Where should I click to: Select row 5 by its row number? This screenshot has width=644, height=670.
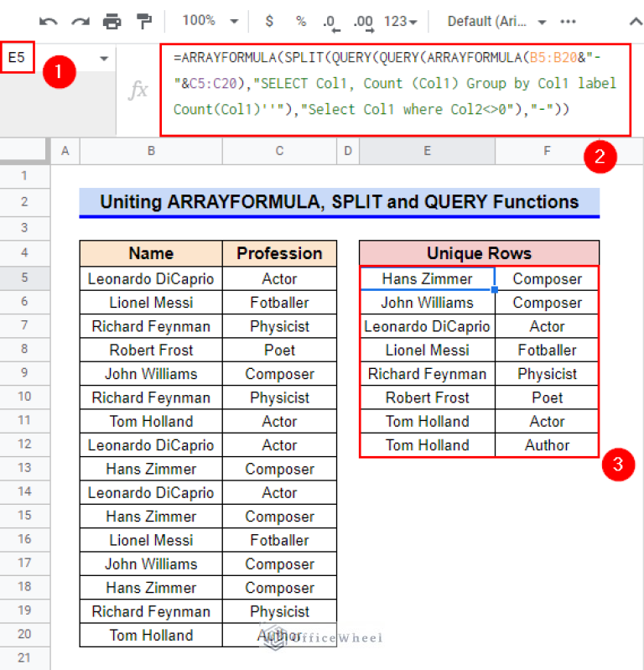tap(24, 278)
